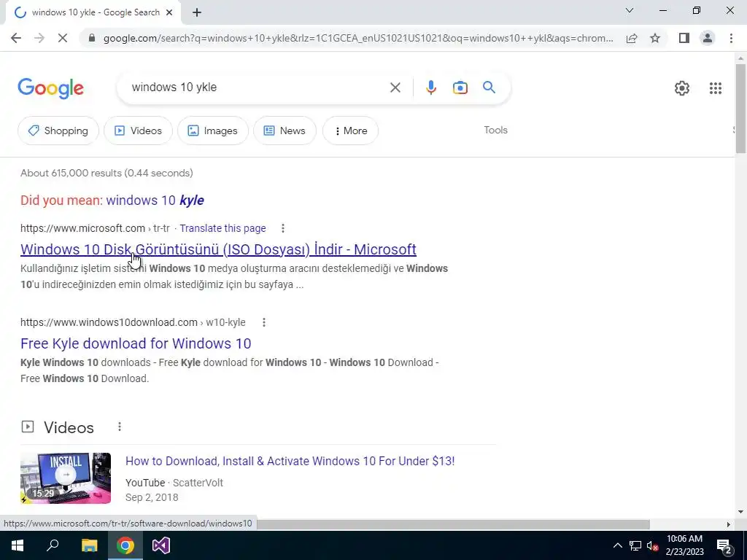The image size is (747, 560).
Task: Search by image with camera icon
Action: point(460,87)
